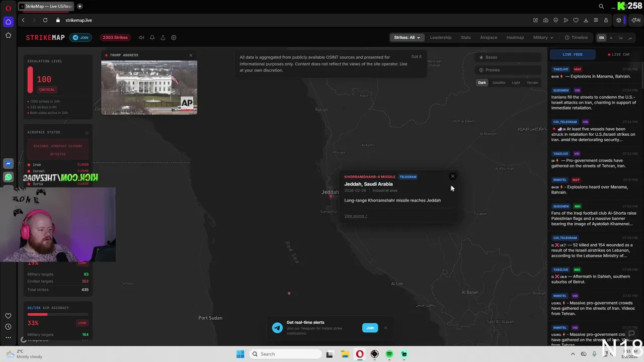Click the share/upload icon in header
The image size is (644, 362).
pos(163,38)
